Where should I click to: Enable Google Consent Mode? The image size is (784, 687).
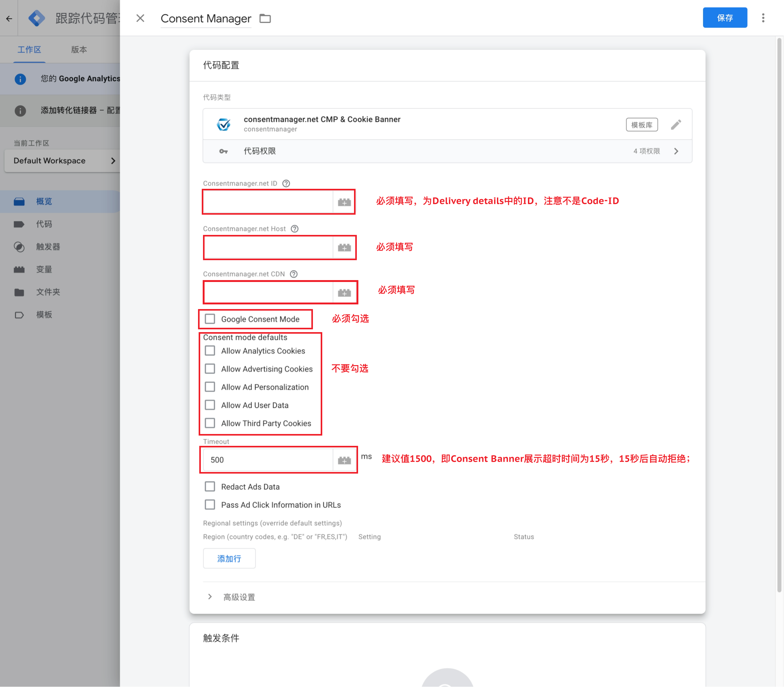point(210,319)
